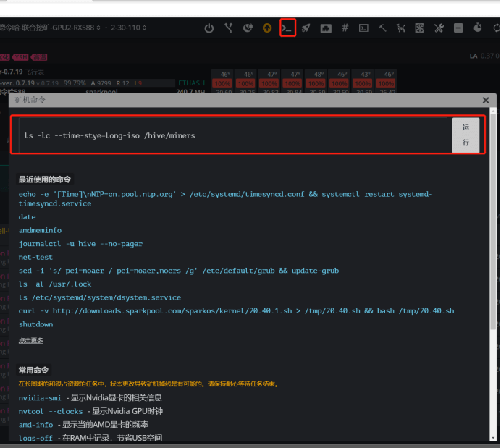Image resolution: width=501 pixels, height=448 pixels.
Task: Select the sed pci=noaer grub command
Action: tap(179, 271)
